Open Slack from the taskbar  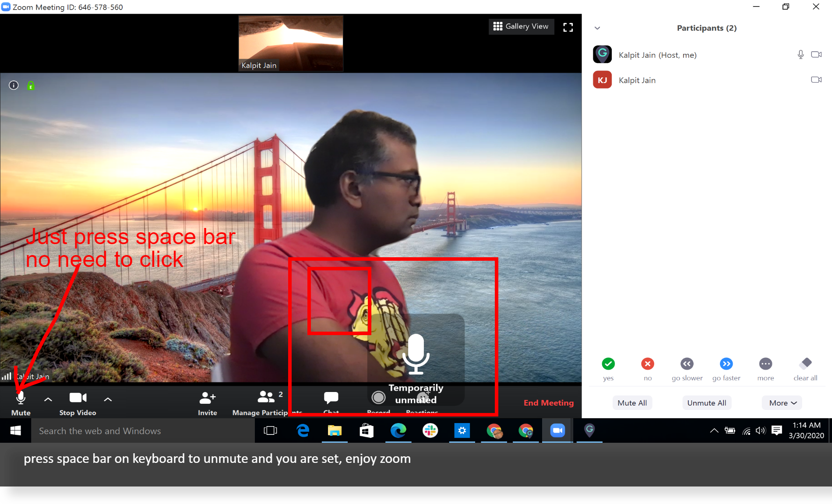point(430,430)
